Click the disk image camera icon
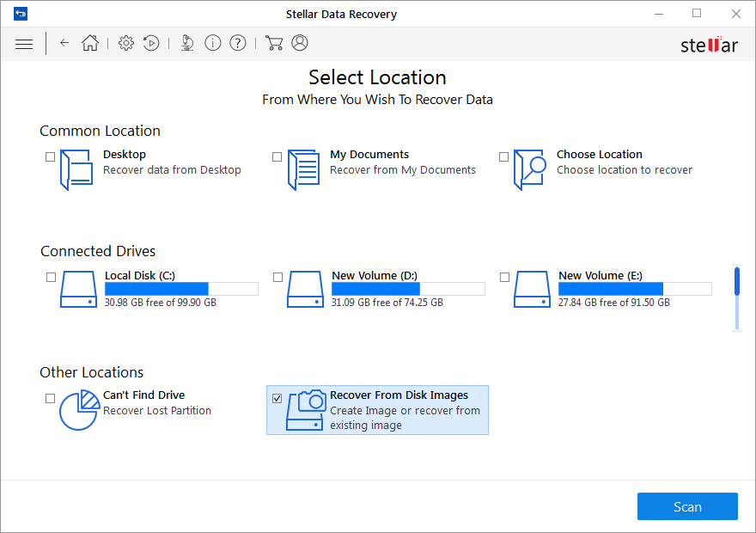Viewport: 756px width, 533px height. pos(306,410)
